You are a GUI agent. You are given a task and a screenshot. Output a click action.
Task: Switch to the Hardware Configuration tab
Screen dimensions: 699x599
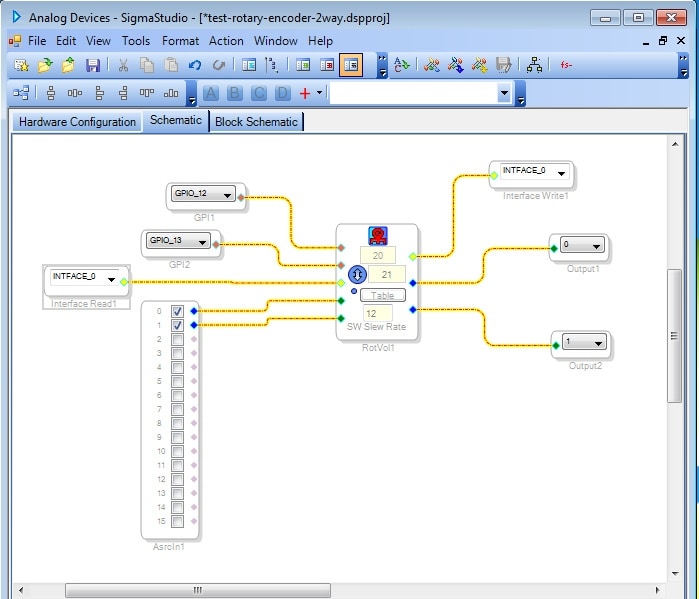coord(77,122)
